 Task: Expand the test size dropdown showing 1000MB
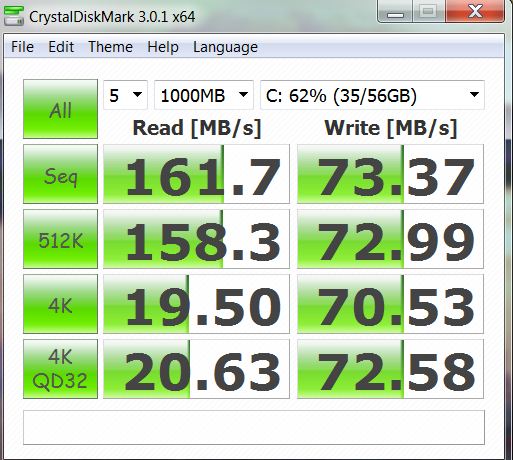pyautogui.click(x=204, y=95)
